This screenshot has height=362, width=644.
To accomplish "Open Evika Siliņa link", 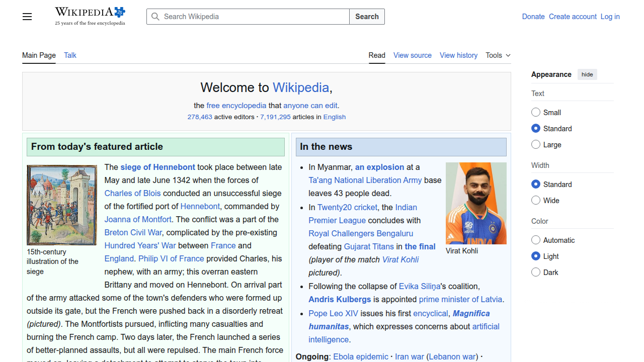I will 420,286.
